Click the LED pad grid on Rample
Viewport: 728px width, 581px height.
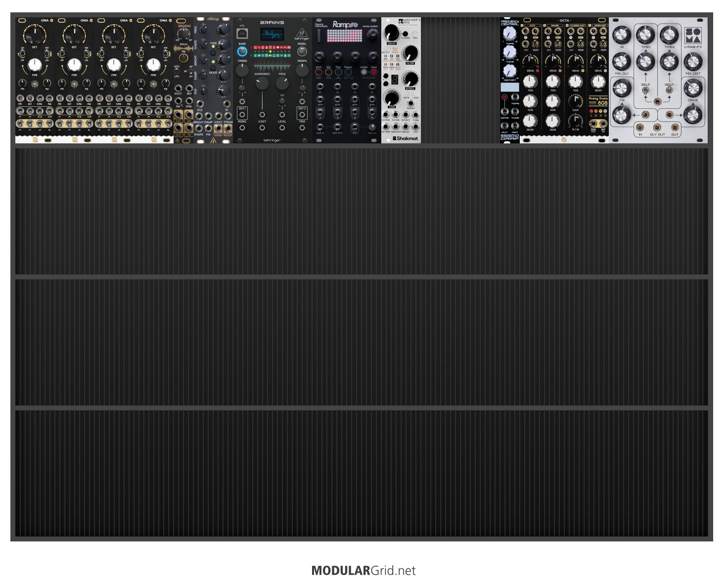345,36
